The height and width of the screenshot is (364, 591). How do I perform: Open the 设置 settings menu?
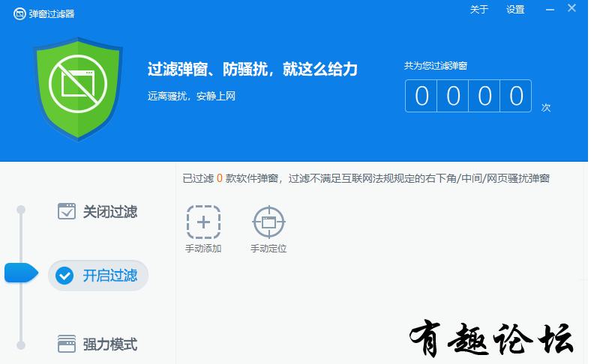click(515, 10)
